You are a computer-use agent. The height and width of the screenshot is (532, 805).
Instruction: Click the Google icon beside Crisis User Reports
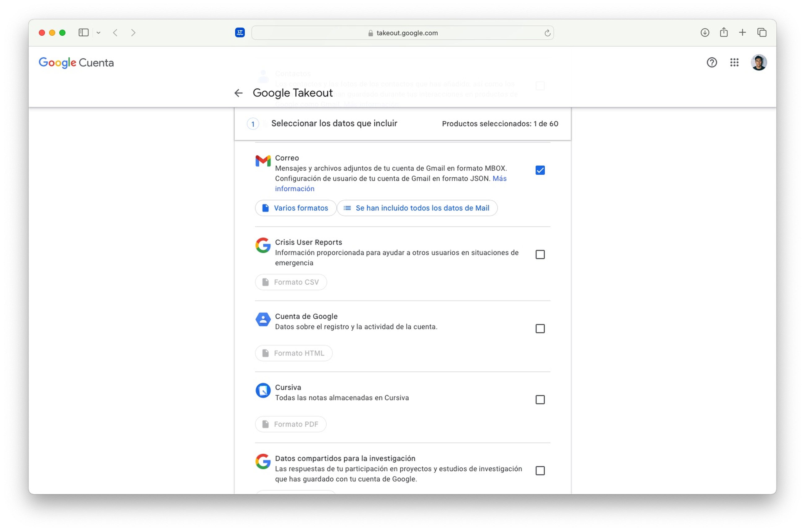click(263, 245)
